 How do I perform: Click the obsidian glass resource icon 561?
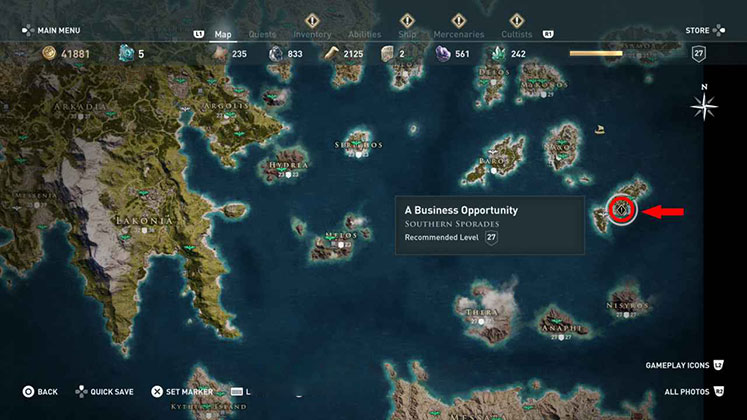[x=443, y=54]
